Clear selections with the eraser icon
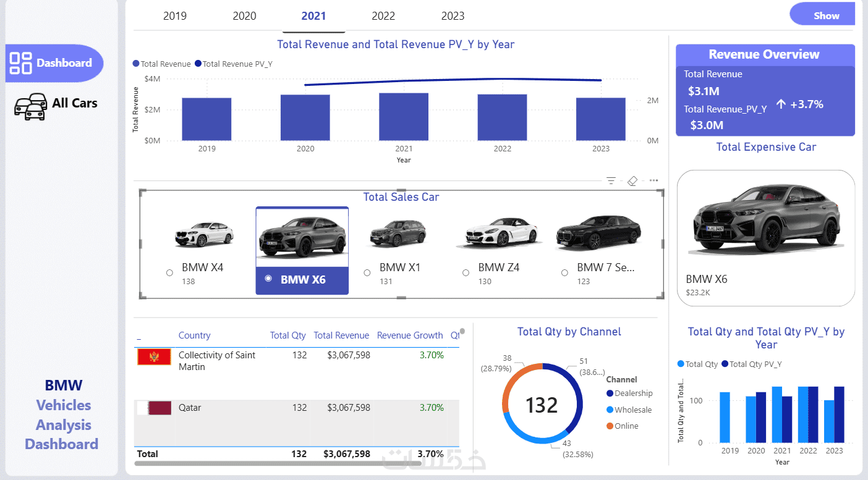Screen dimensions: 868x480 pos(632,181)
